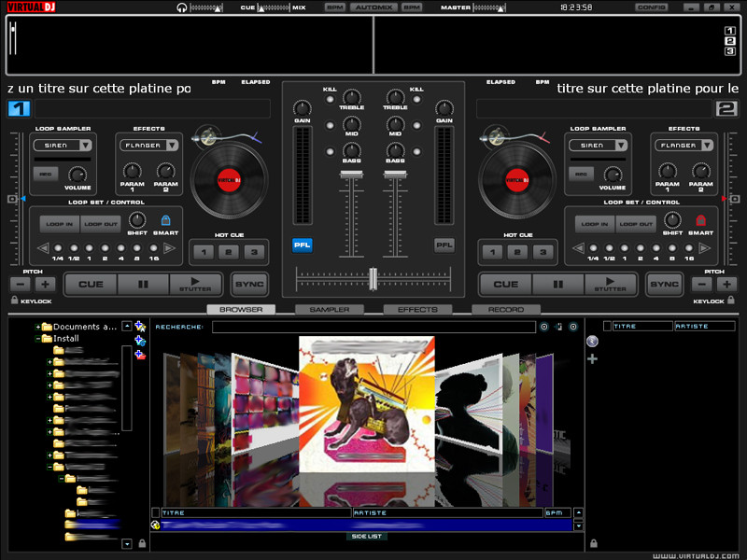Click lock icon at bottom of side panel

click(593, 543)
